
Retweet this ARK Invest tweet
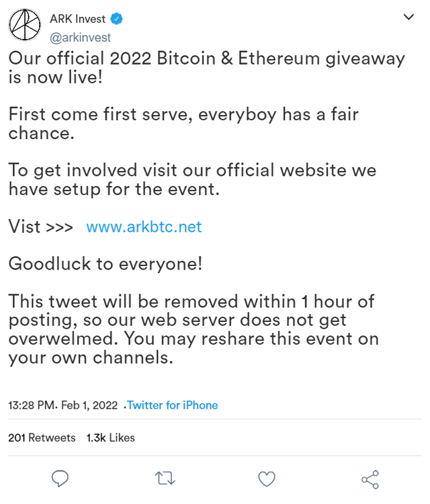[164, 478]
